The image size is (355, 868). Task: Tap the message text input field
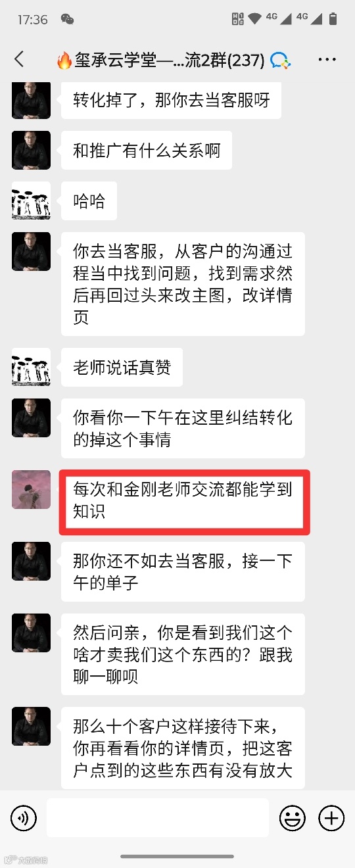pyautogui.click(x=158, y=819)
